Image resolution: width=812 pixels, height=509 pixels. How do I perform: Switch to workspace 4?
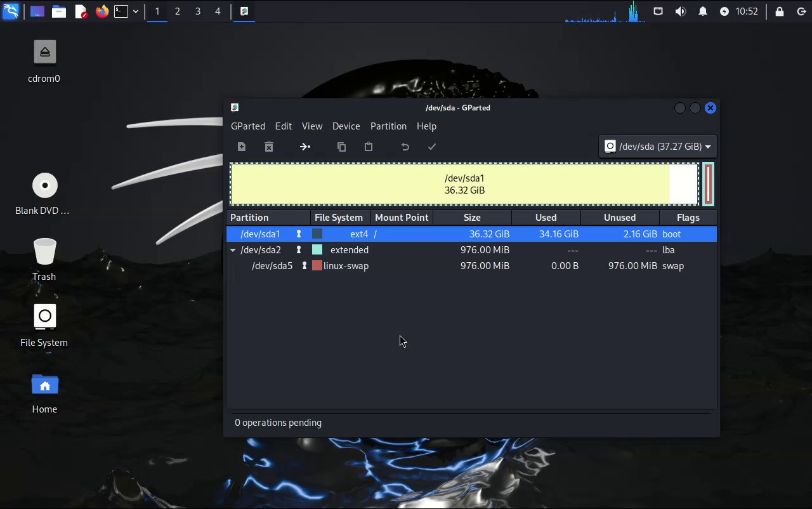pos(218,11)
